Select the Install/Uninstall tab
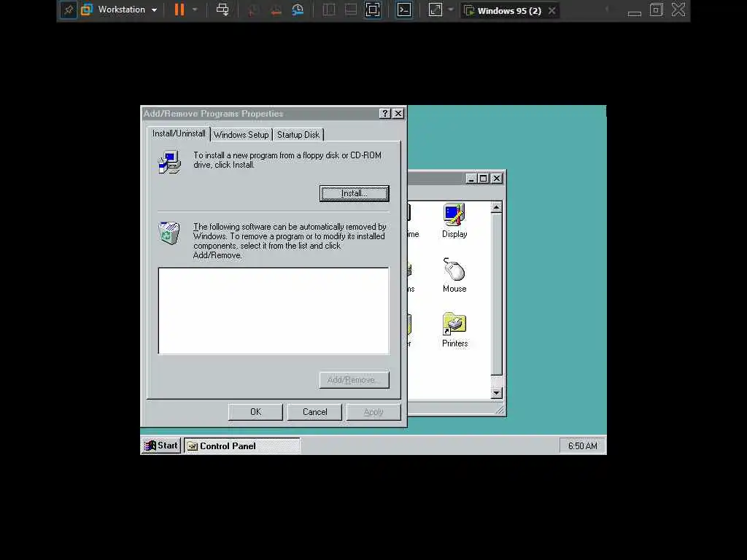The height and width of the screenshot is (560, 747). pyautogui.click(x=179, y=133)
